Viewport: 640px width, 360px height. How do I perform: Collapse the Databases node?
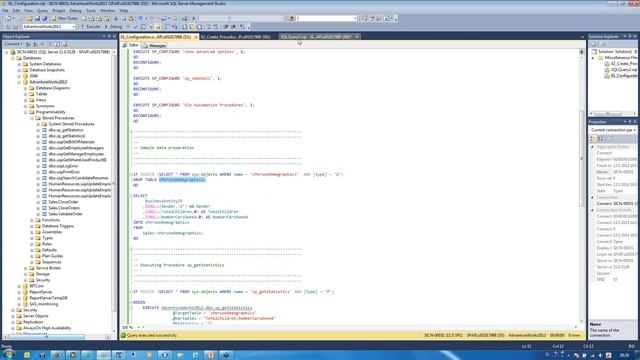pos(13,58)
